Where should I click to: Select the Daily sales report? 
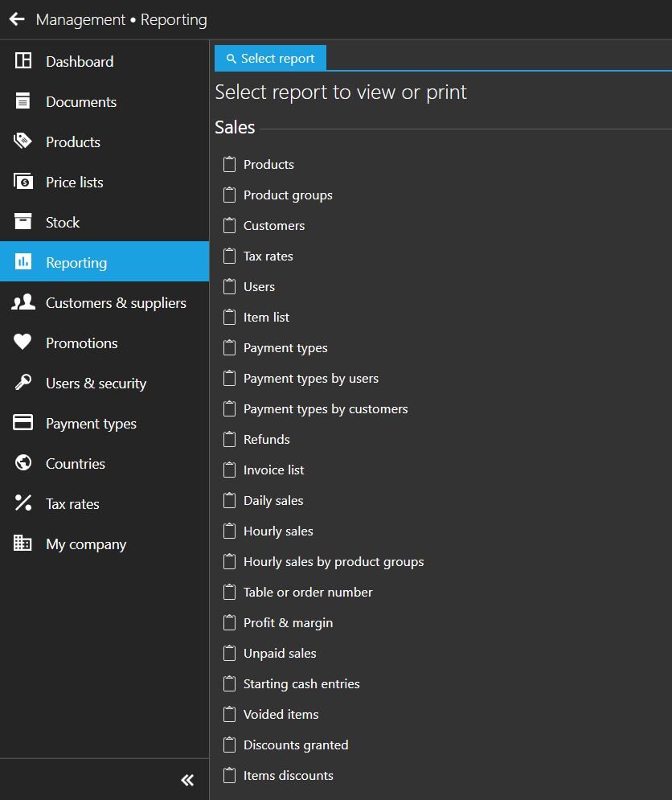click(273, 501)
